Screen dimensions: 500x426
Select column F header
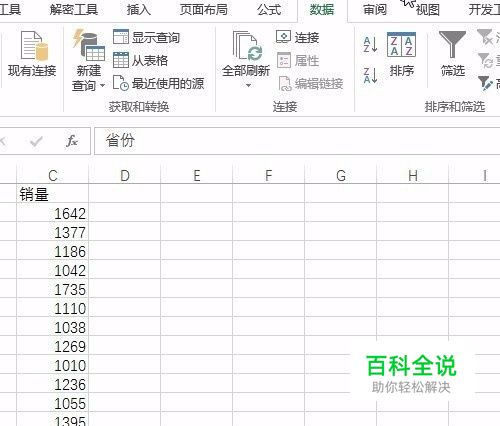pos(269,175)
